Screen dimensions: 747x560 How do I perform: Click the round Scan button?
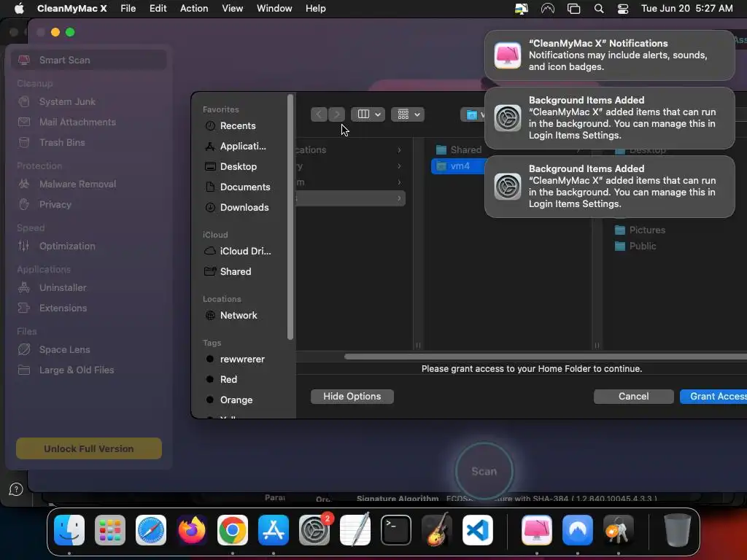[484, 471]
